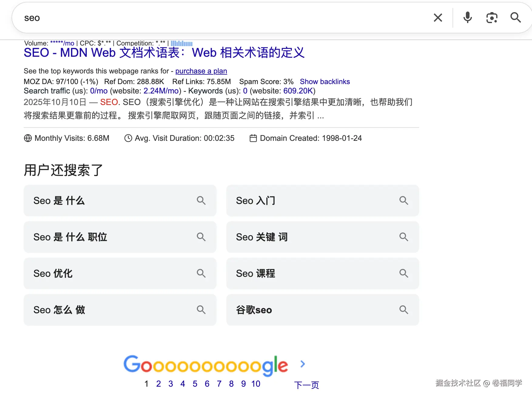Open the 0/mo search traffic value

[99, 91]
